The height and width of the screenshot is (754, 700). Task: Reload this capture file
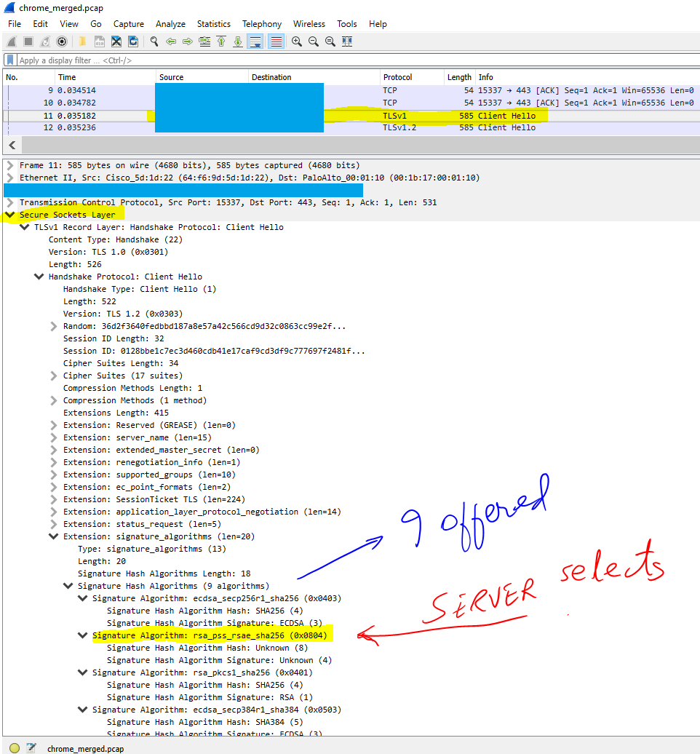(133, 41)
